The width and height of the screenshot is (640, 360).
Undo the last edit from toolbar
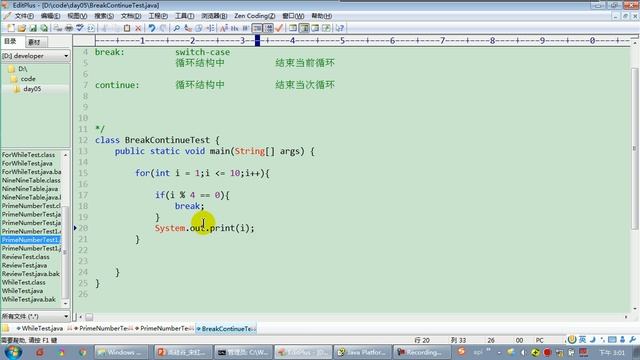[152, 28]
